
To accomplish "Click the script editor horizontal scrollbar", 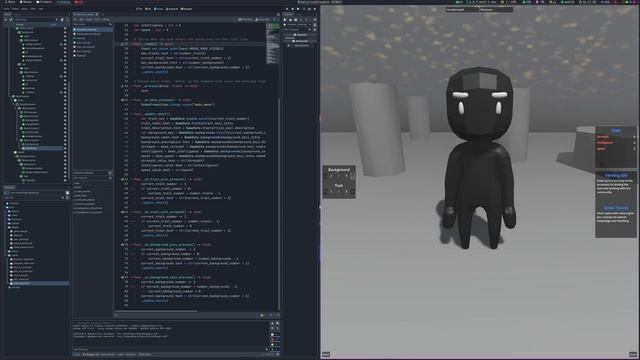I will (157, 311).
